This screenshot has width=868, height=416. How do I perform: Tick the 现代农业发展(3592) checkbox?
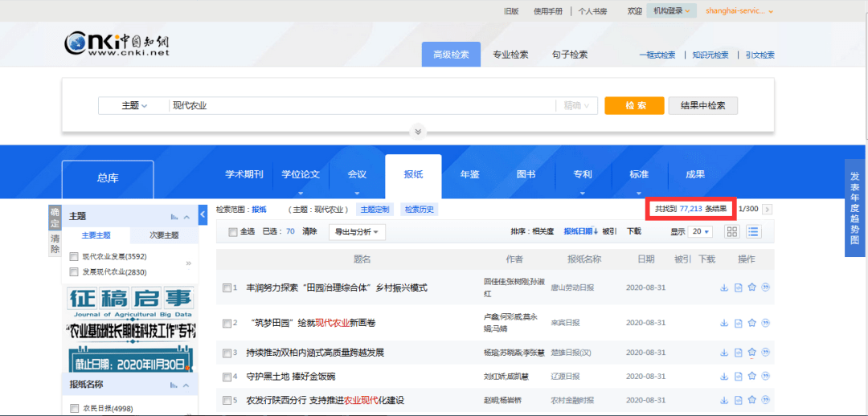pos(74,257)
